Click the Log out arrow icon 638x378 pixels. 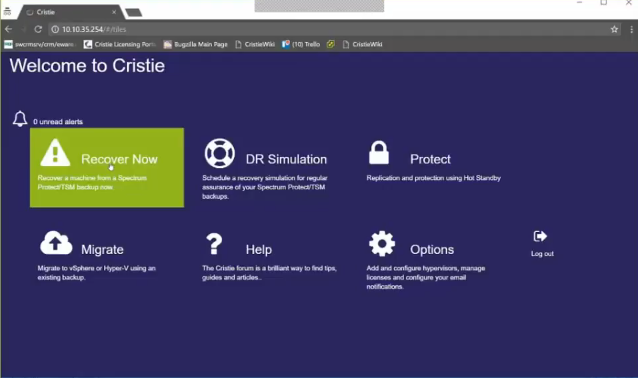tap(540, 236)
